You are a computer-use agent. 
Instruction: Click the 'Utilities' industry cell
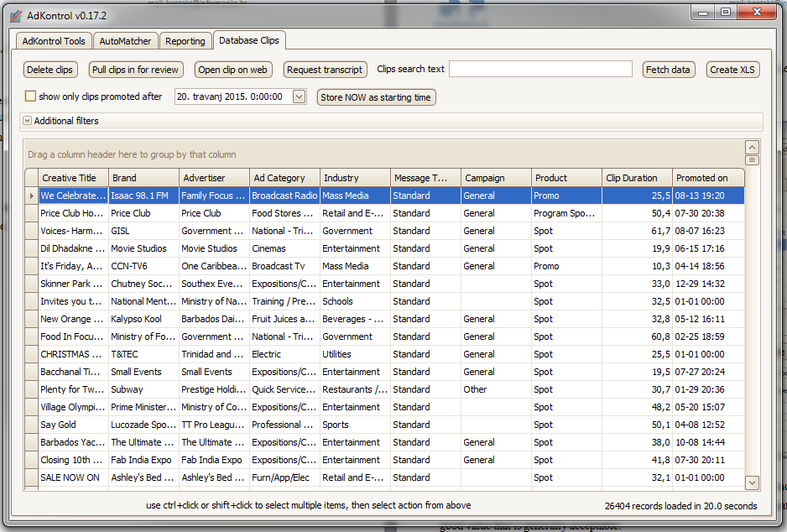click(356, 354)
